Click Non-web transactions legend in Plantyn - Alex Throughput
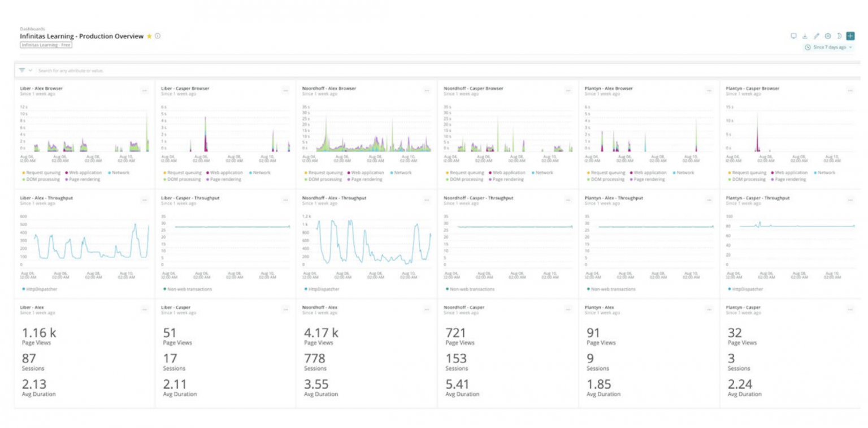 pyautogui.click(x=611, y=289)
